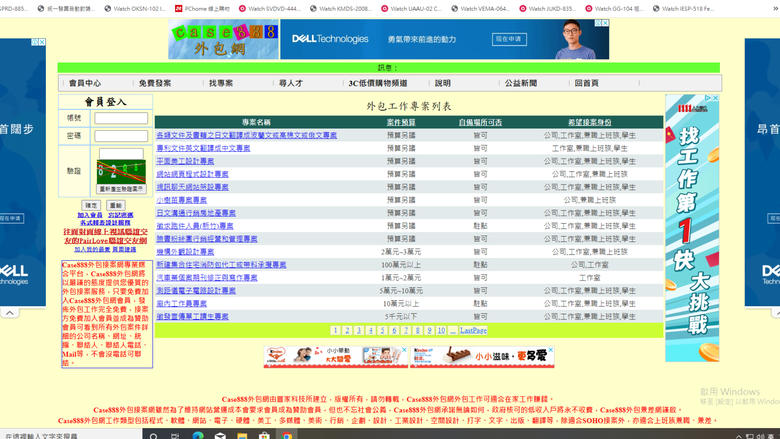780x439 pixels.
Task: Open the first project link about 日文翻譯
Action: [x=246, y=135]
